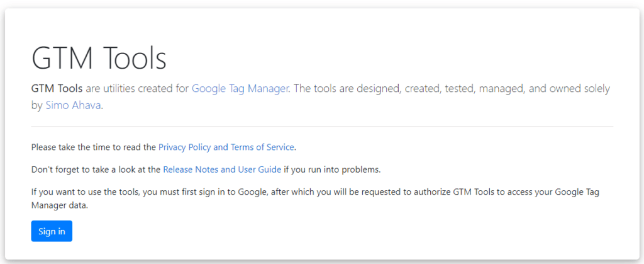Click the text 'Please take the time to read'

(94, 147)
